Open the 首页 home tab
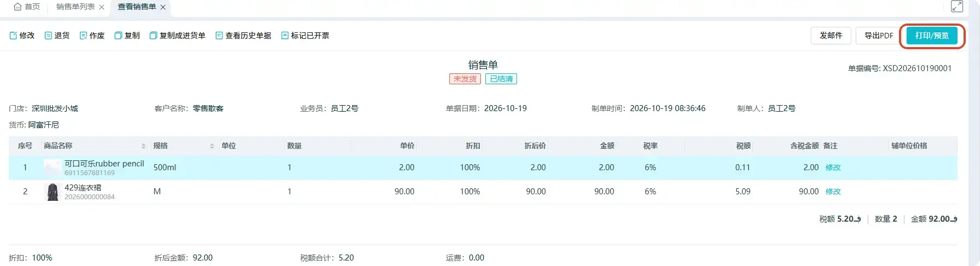 (27, 7)
